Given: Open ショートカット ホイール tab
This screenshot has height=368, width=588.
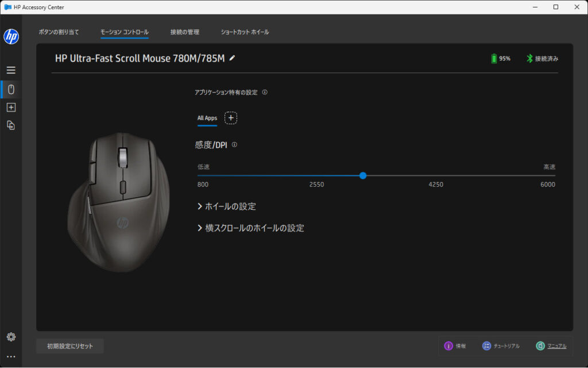Looking at the screenshot, I should tap(245, 32).
